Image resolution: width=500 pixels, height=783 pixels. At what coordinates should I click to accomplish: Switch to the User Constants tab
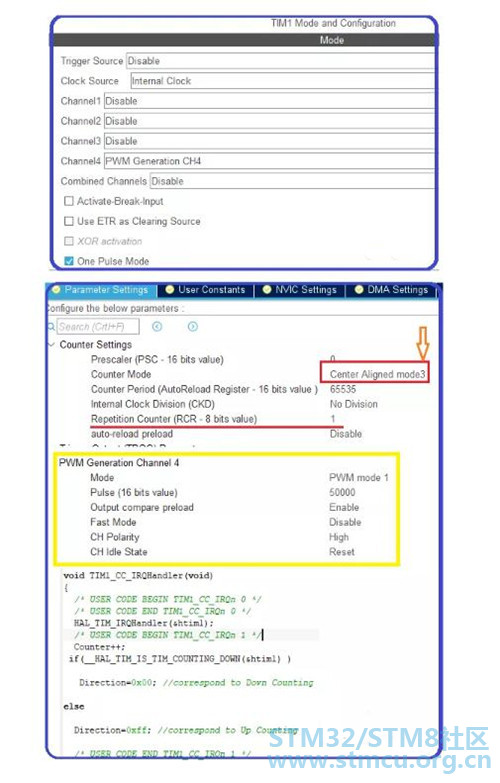206,290
